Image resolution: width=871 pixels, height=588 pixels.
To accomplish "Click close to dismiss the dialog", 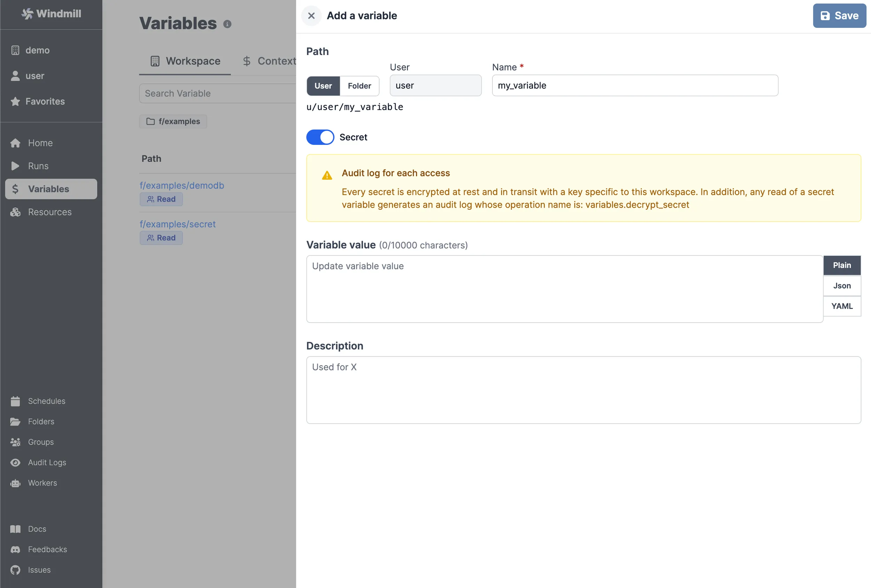I will click(x=311, y=16).
